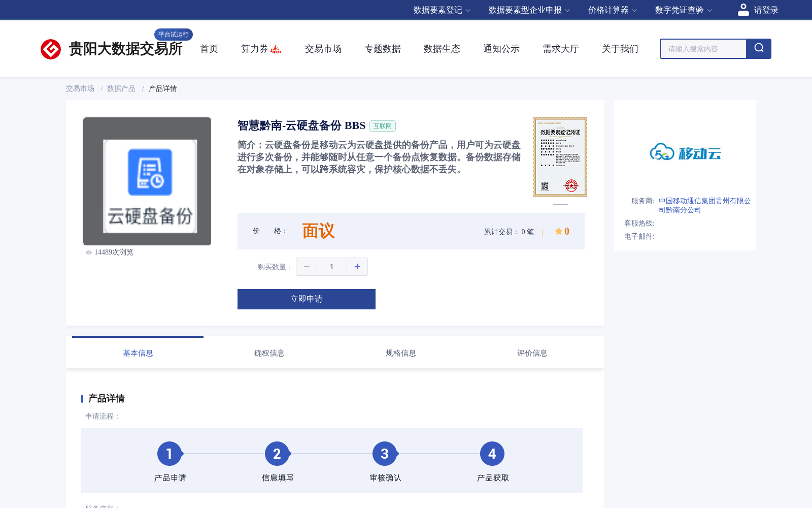812x508 pixels.
Task: Click the 客服热线 label
Action: pos(639,223)
